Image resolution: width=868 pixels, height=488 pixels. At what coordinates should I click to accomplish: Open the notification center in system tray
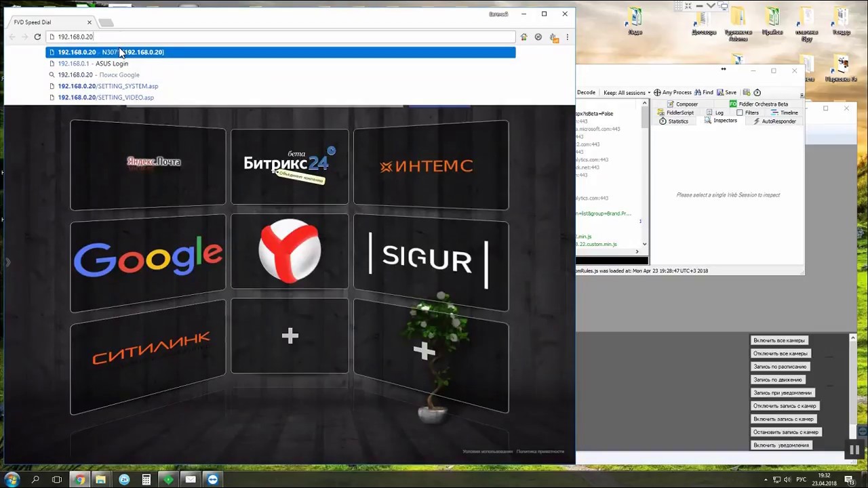tap(850, 480)
